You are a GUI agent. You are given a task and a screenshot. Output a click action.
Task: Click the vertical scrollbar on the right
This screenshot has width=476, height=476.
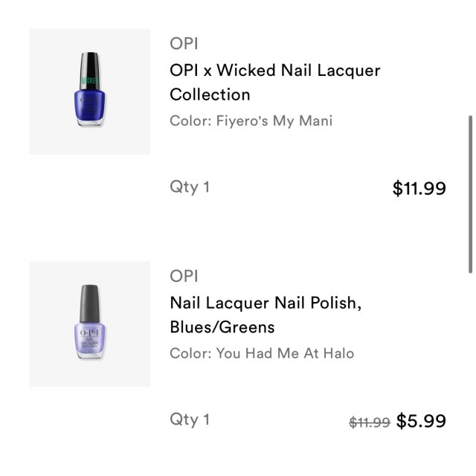(x=469, y=193)
